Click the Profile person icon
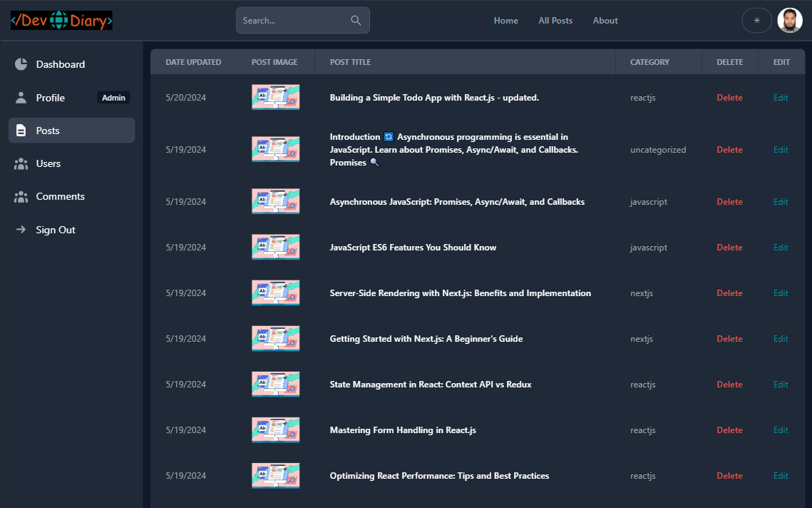Image resolution: width=812 pixels, height=508 pixels. point(21,98)
